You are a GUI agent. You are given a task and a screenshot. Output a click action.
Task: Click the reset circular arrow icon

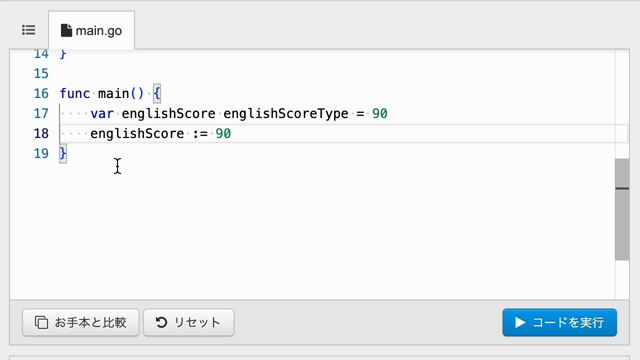161,322
